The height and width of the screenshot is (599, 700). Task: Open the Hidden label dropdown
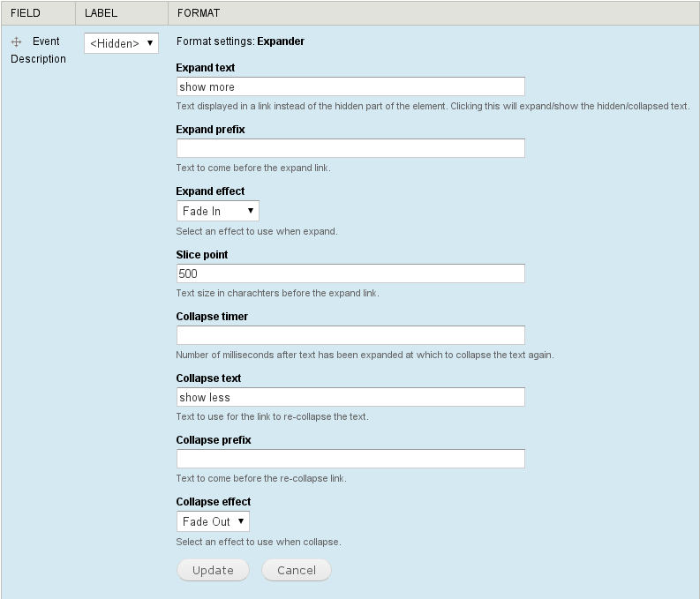pos(122,43)
